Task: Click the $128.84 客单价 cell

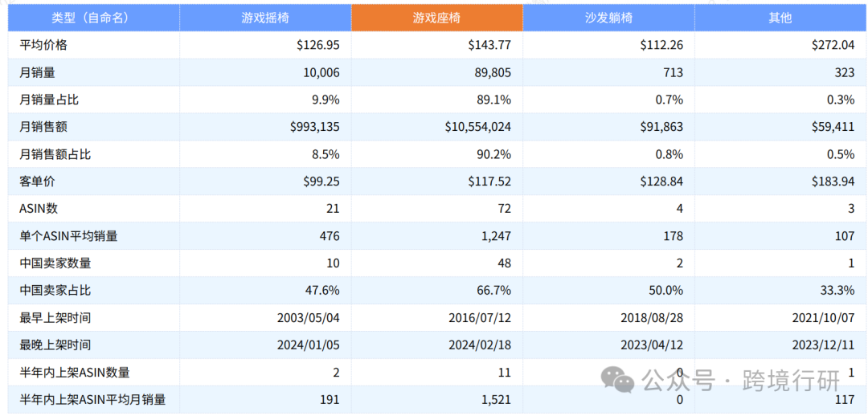Action: click(661, 182)
